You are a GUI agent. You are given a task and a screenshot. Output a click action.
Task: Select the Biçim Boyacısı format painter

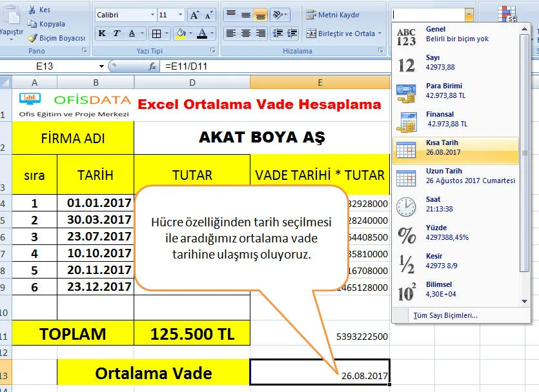tap(32, 38)
